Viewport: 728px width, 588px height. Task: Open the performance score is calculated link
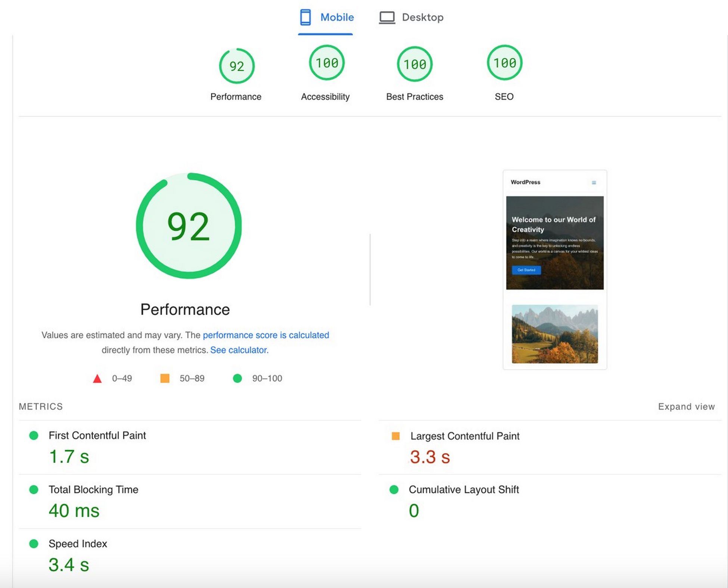(266, 335)
